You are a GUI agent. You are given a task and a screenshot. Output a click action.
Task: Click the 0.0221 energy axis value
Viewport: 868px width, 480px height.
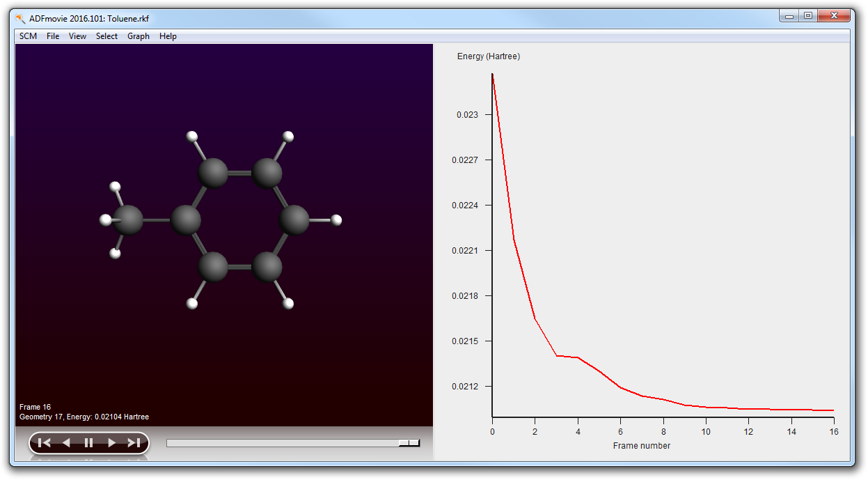tap(465, 250)
